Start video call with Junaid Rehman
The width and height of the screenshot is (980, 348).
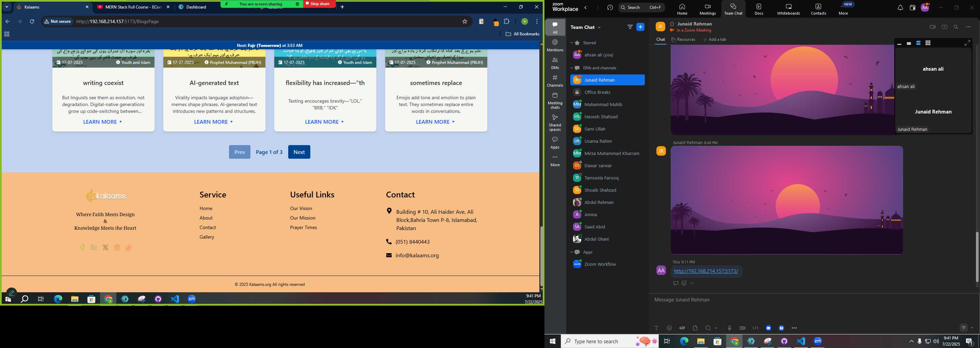pos(932,27)
